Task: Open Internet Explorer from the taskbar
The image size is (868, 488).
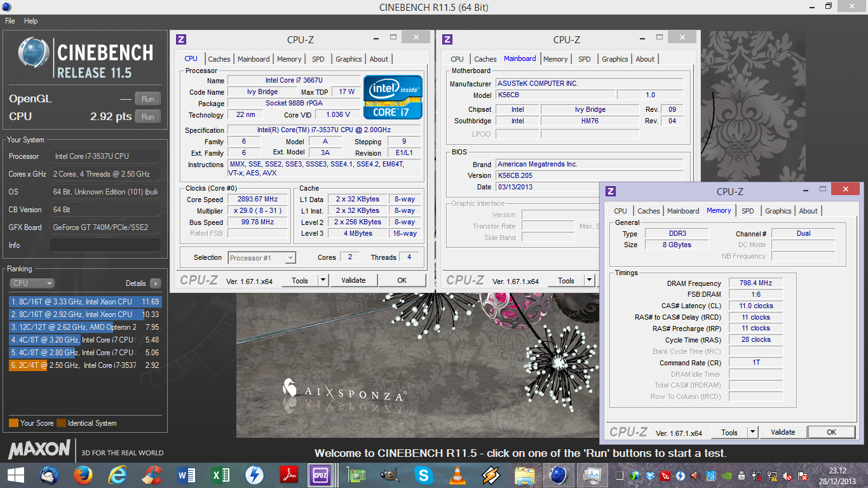Action: tap(118, 475)
